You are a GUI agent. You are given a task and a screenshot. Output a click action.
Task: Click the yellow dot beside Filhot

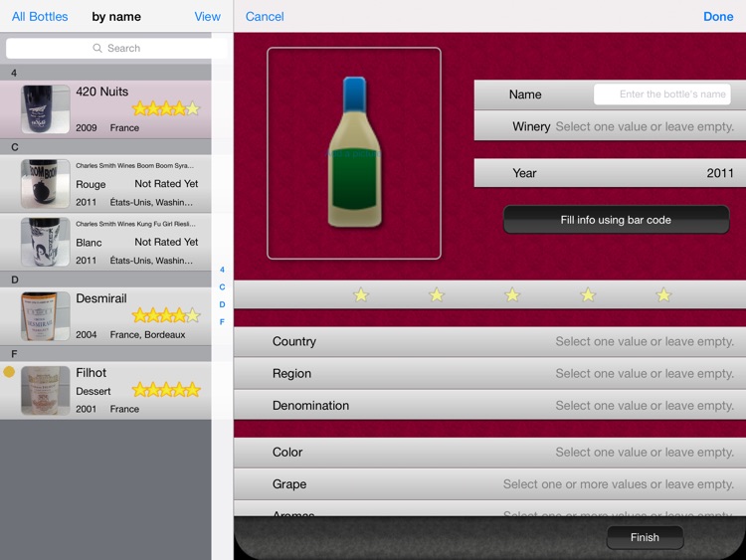click(x=9, y=372)
